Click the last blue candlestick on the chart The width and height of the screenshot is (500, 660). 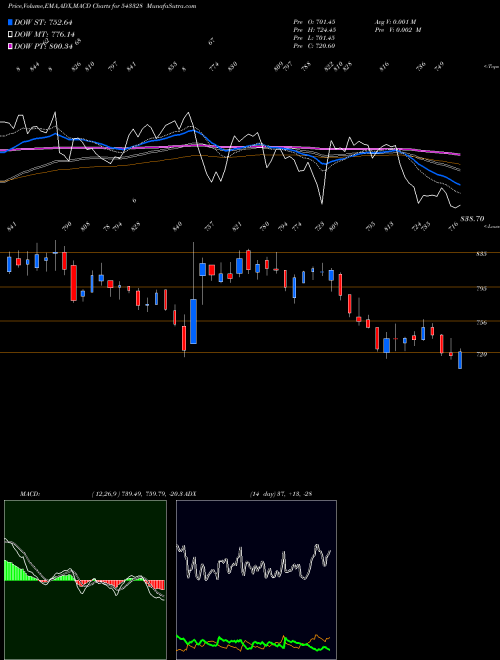pyautogui.click(x=460, y=360)
